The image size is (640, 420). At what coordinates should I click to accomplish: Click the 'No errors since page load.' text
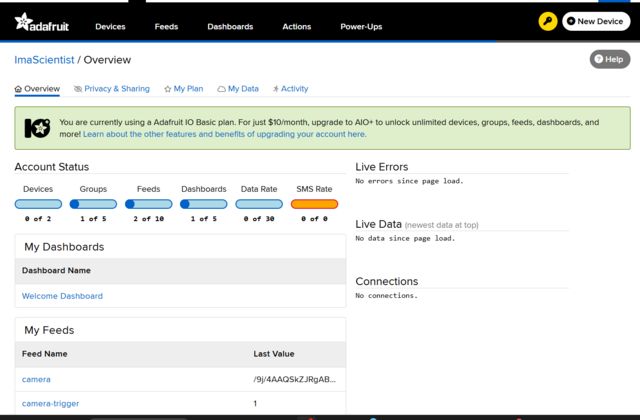[409, 181]
